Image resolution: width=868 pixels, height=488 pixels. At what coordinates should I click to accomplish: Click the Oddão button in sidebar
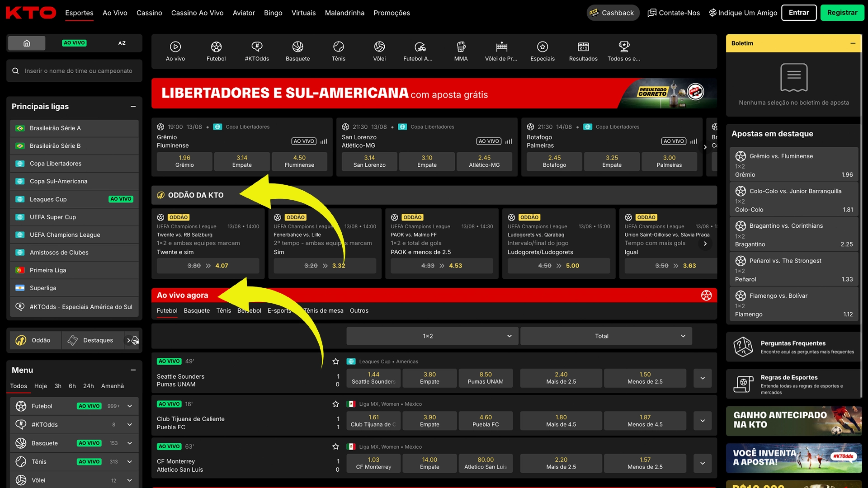[34, 340]
